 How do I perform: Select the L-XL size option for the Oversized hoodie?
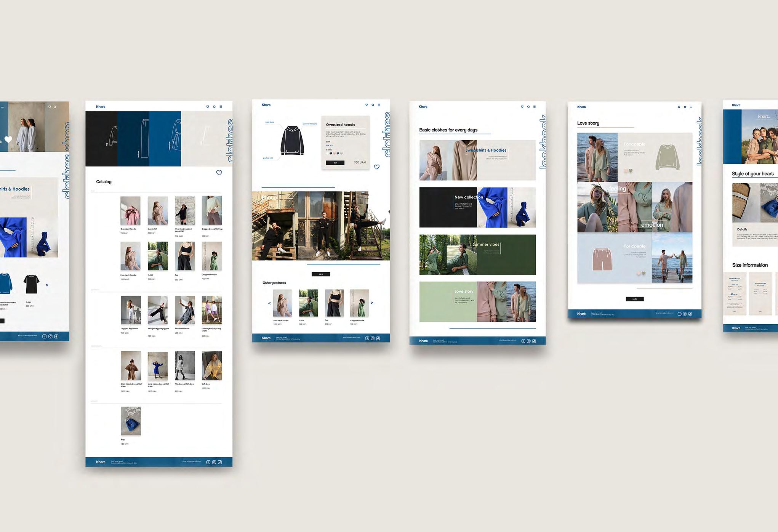tap(332, 145)
